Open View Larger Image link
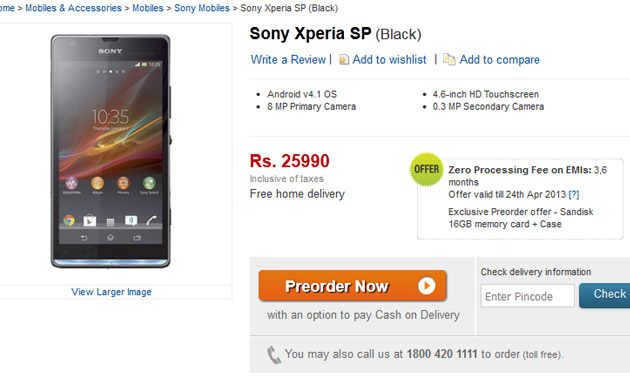 coord(111,292)
